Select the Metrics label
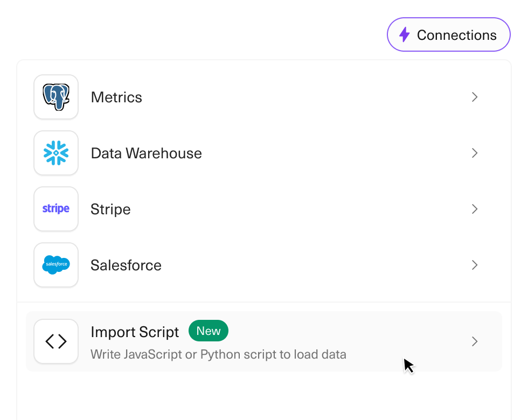The width and height of the screenshot is (528, 420). tap(116, 97)
